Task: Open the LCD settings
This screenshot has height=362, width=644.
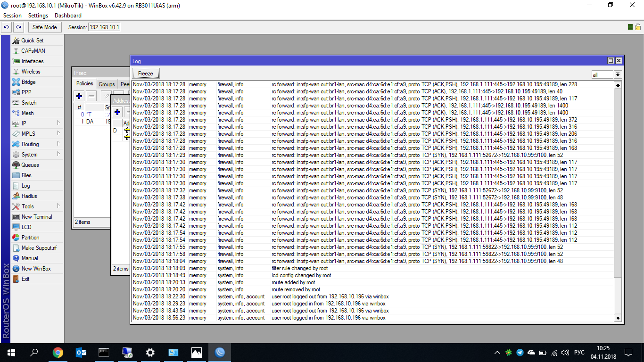Action: pos(37,227)
